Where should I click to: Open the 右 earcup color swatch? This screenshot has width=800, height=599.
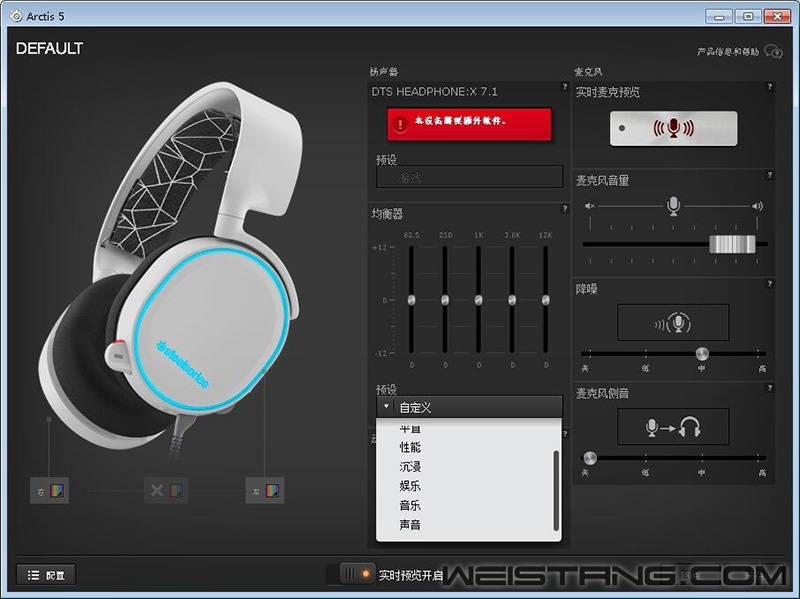point(56,491)
